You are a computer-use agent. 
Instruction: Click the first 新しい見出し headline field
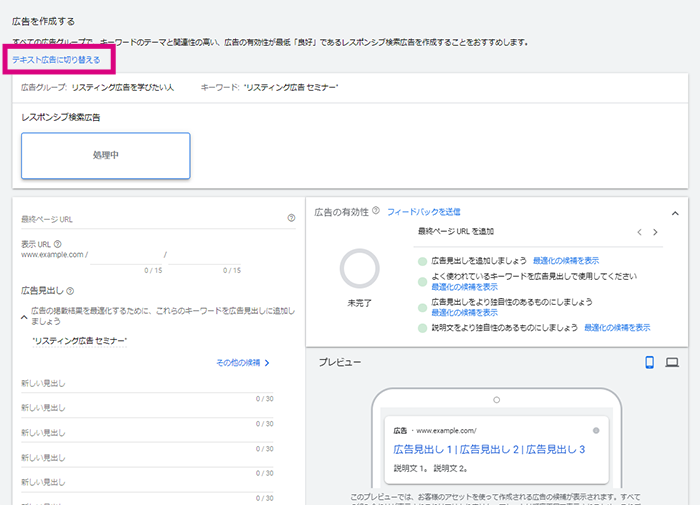[147, 384]
